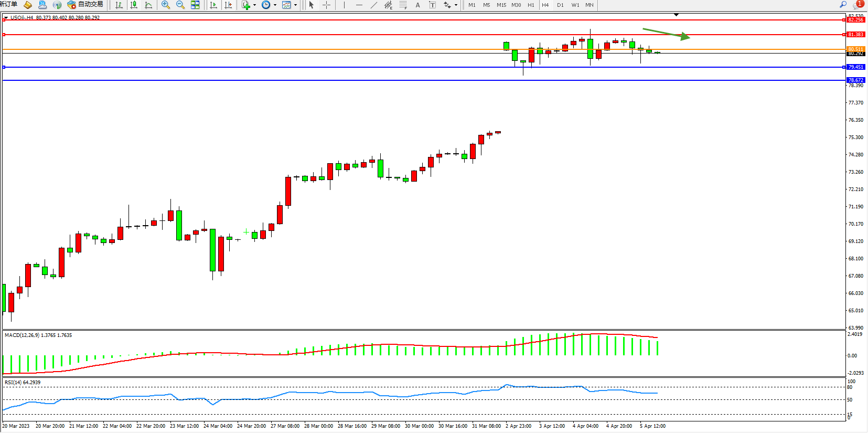Image resolution: width=868 pixels, height=433 pixels.
Task: Expand the periodicity clock dropdown arrow
Action: [275, 5]
